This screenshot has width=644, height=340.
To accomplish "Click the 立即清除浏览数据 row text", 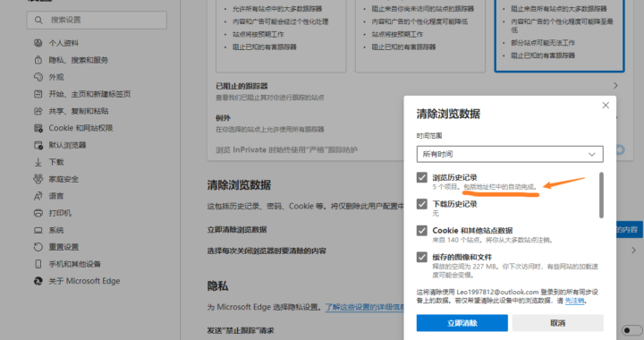I will (x=237, y=230).
